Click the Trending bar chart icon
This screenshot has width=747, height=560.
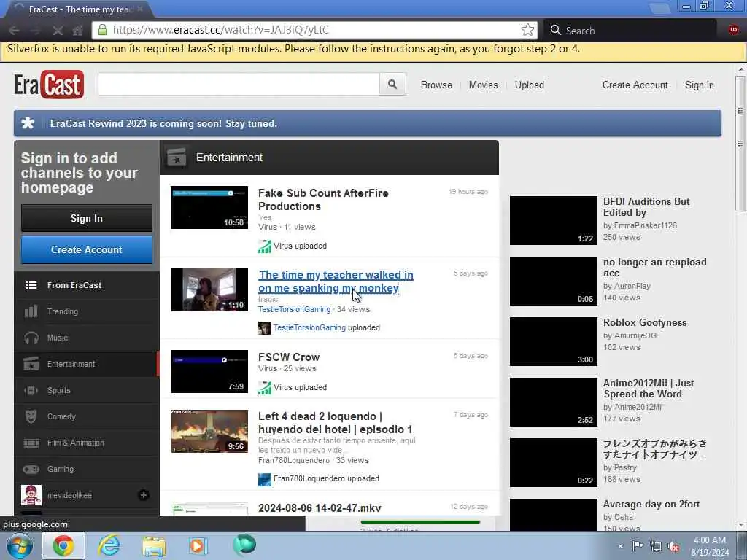click(x=31, y=311)
